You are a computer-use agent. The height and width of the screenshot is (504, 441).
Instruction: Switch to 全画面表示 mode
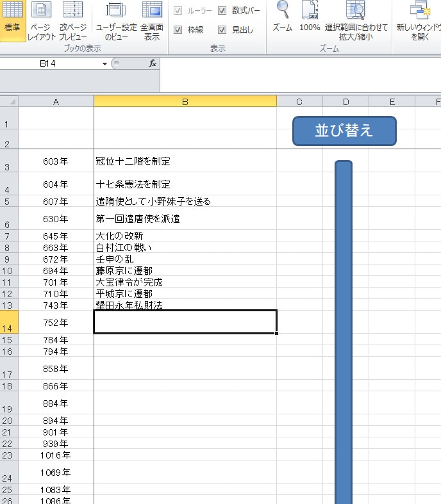(152, 20)
